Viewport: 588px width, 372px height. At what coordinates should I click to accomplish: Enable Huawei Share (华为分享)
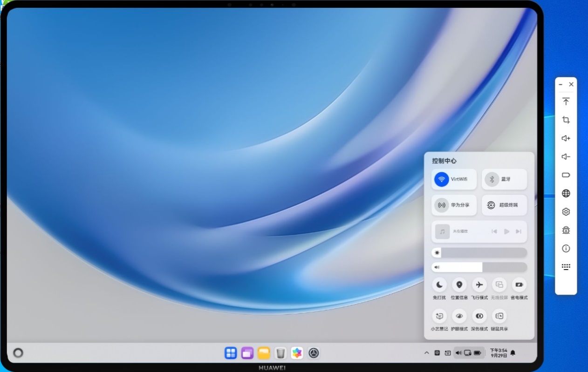(454, 205)
